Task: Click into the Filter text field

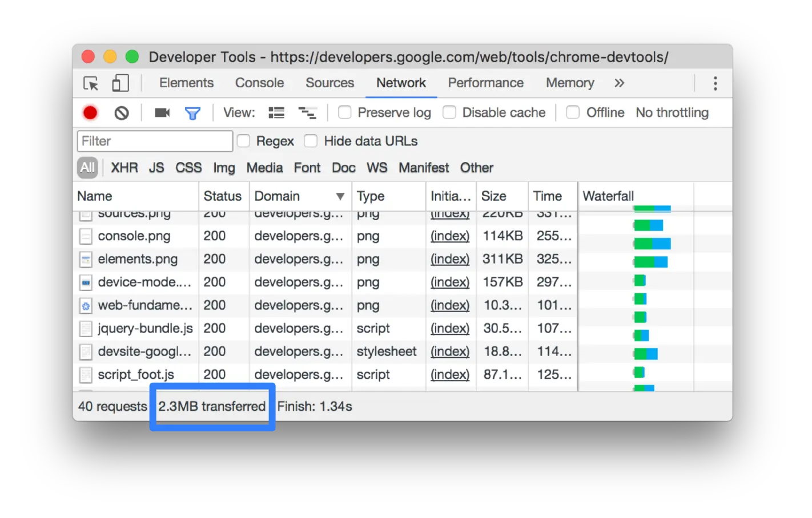Action: [x=155, y=141]
